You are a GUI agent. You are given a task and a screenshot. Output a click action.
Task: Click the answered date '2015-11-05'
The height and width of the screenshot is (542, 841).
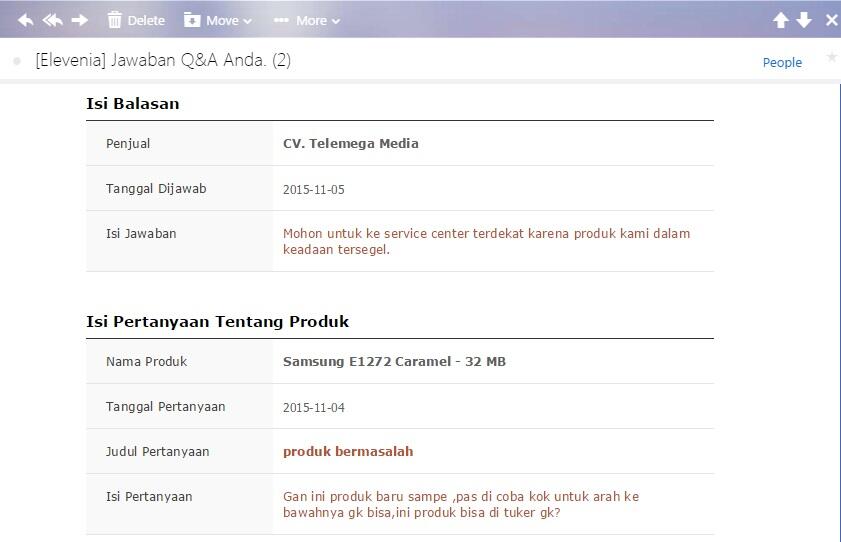click(314, 190)
